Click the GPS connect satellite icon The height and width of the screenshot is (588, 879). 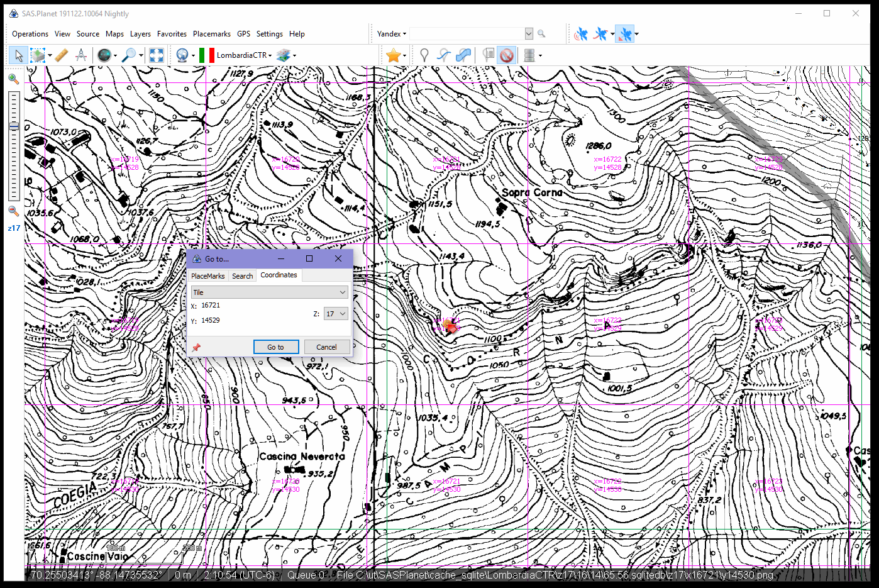(x=581, y=34)
